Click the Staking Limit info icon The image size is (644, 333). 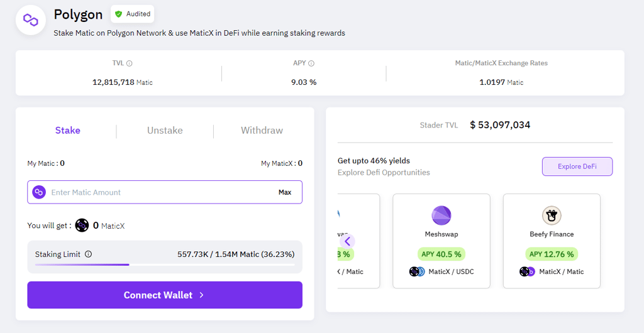click(88, 254)
